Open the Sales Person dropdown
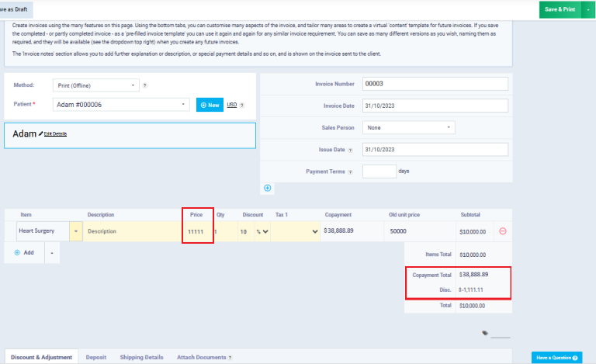 [408, 127]
